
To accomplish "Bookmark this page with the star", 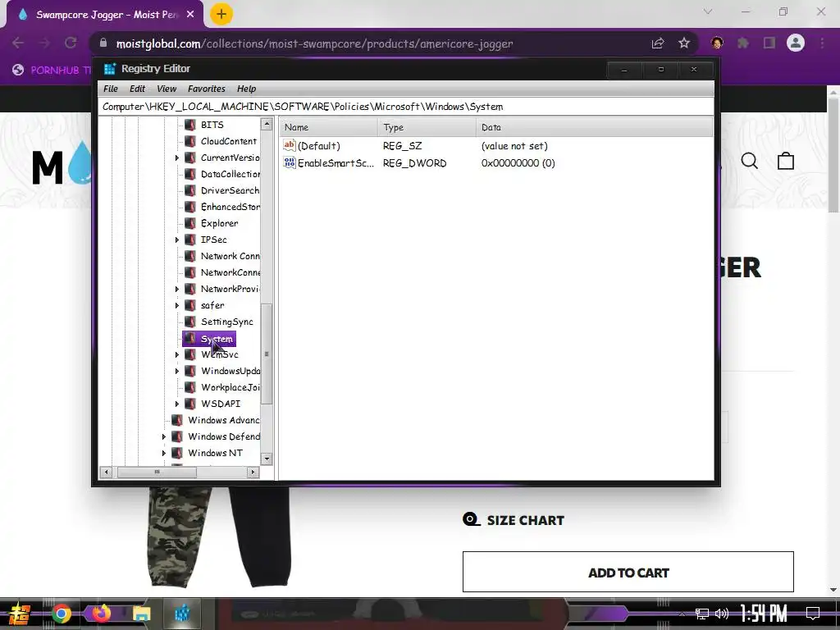I will pos(684,43).
